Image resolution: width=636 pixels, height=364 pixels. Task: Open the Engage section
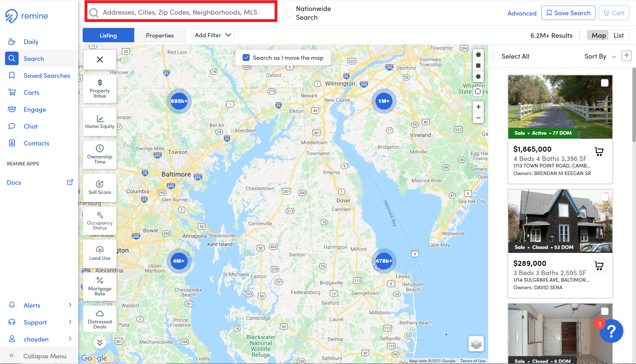pyautogui.click(x=35, y=109)
